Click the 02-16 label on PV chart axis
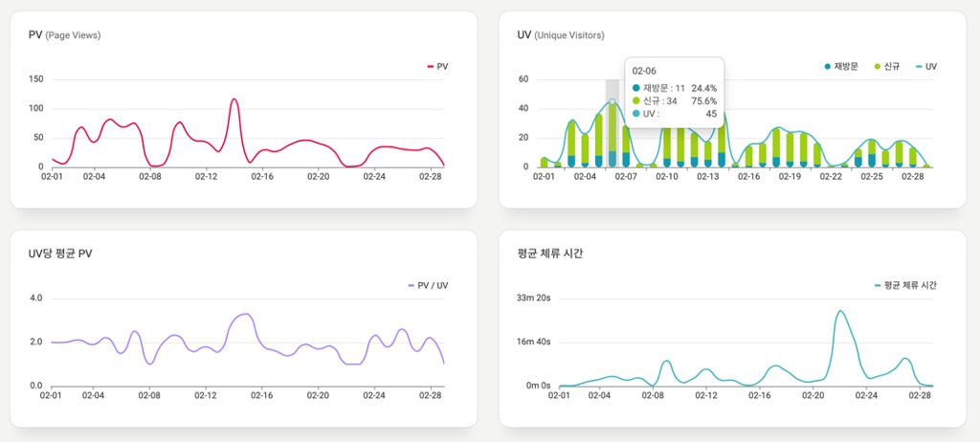Viewport: 980px width, 442px height. pyautogui.click(x=262, y=177)
